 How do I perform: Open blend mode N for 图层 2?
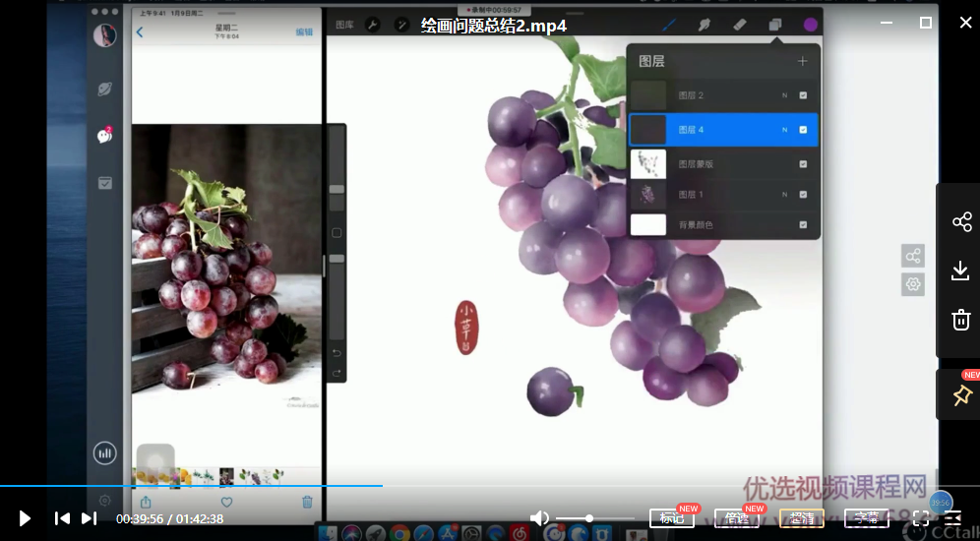pos(784,95)
